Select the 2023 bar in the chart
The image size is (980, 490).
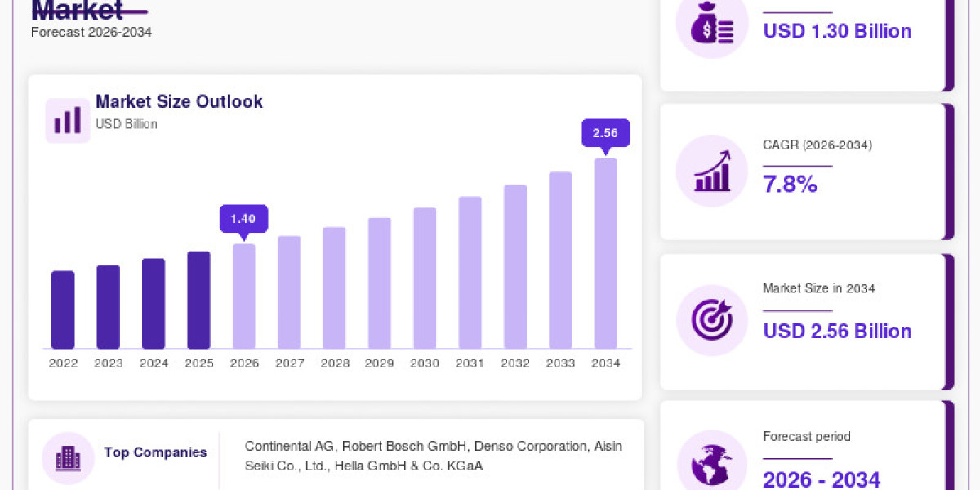[x=109, y=307]
